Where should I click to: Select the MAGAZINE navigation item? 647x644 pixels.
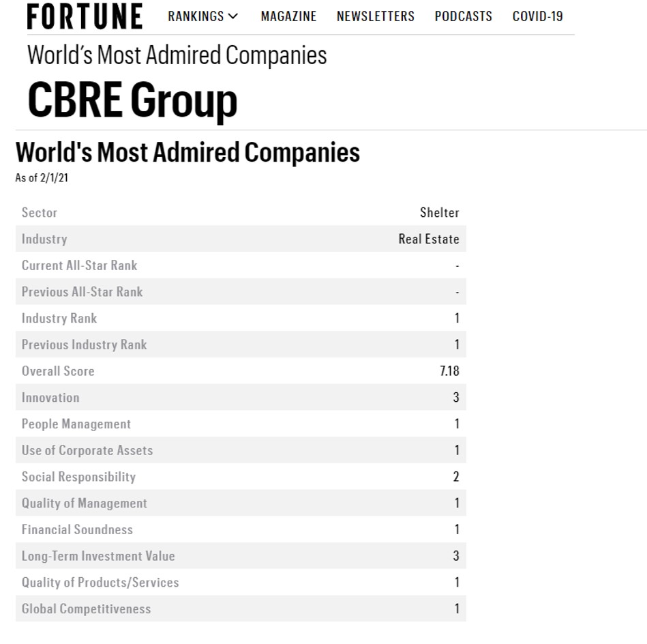point(288,16)
